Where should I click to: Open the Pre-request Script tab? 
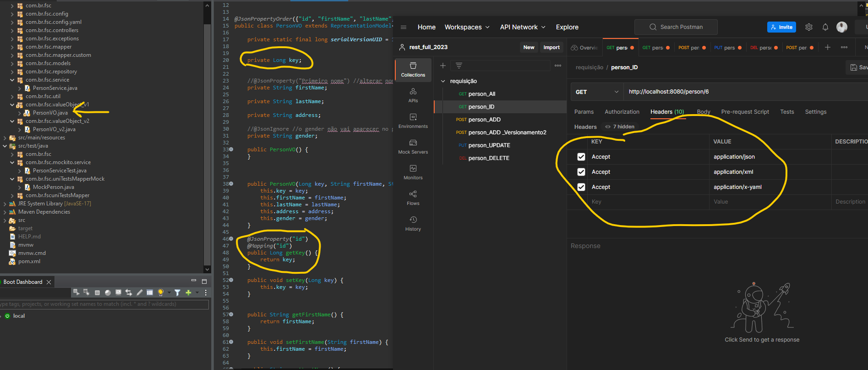745,112
